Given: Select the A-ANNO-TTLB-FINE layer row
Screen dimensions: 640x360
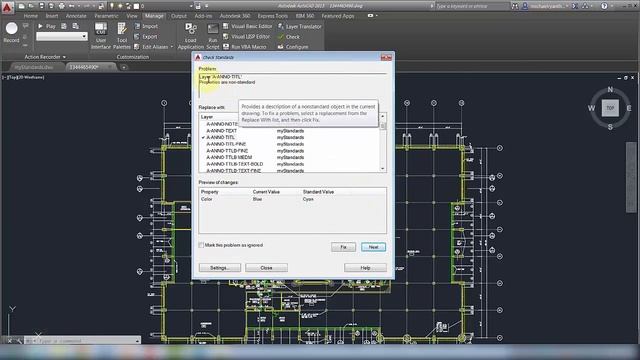Looking at the screenshot, I should (x=289, y=151).
